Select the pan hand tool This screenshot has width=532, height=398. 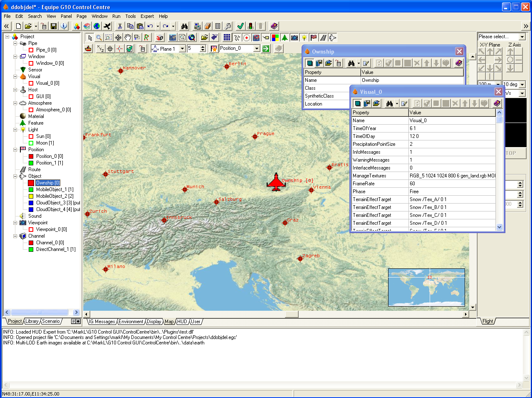[128, 37]
